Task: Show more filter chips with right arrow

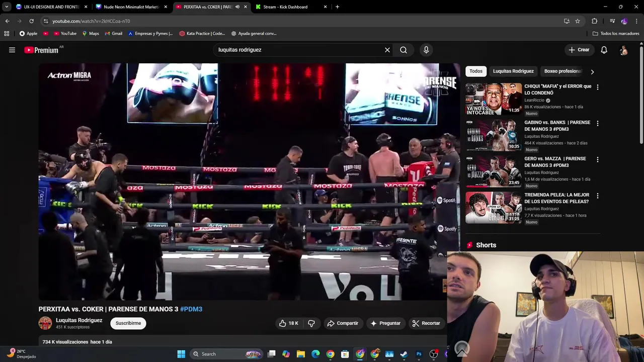Action: tap(592, 71)
